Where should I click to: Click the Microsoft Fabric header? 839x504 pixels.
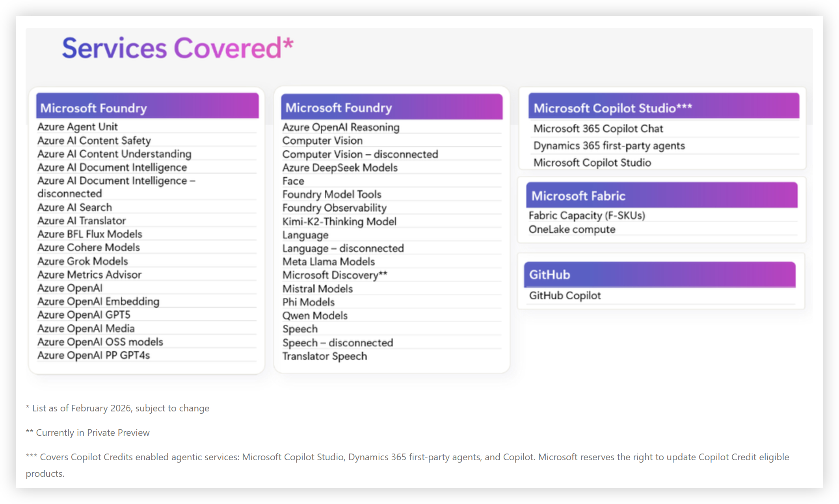click(578, 195)
